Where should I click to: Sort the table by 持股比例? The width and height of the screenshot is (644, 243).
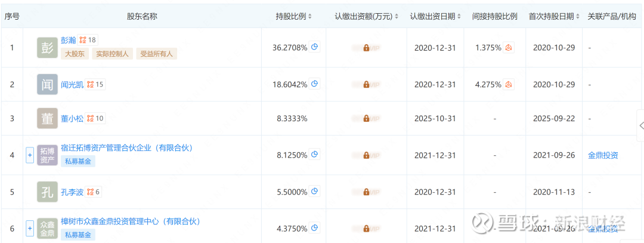coord(310,16)
